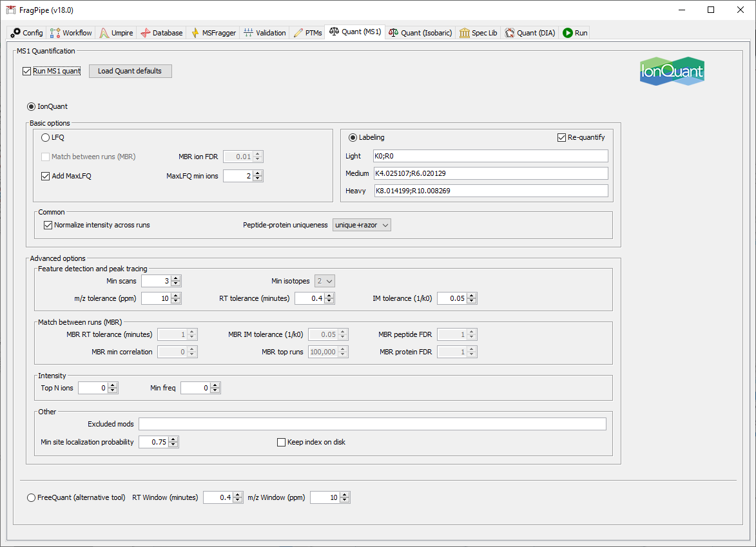Switch to the Config tab

(27, 33)
